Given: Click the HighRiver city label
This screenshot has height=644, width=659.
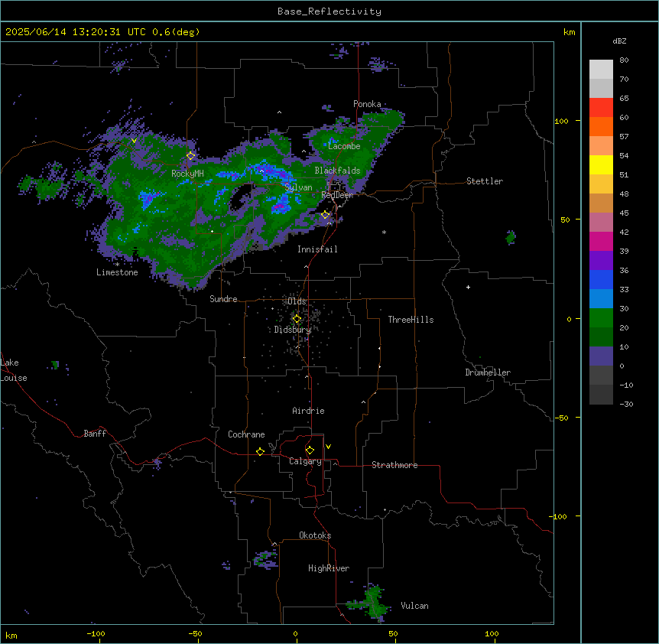Looking at the screenshot, I should [x=329, y=568].
